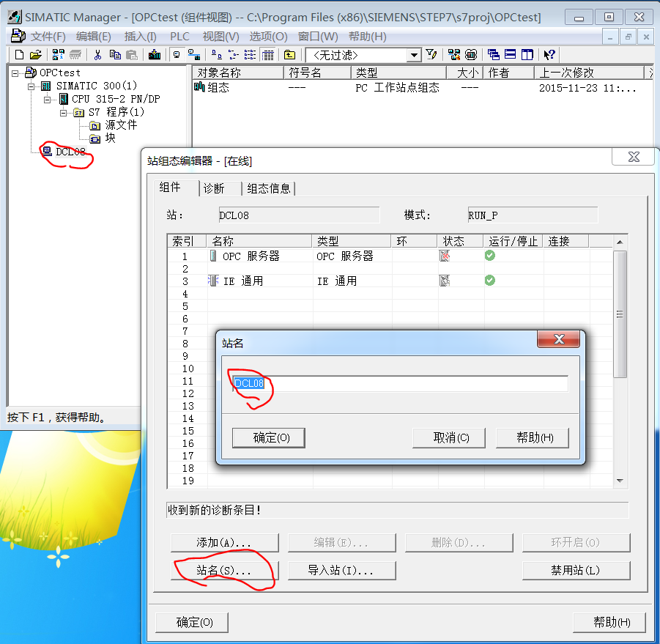The width and height of the screenshot is (660, 644).
Task: Click the 添加(A)... button
Action: (x=225, y=543)
